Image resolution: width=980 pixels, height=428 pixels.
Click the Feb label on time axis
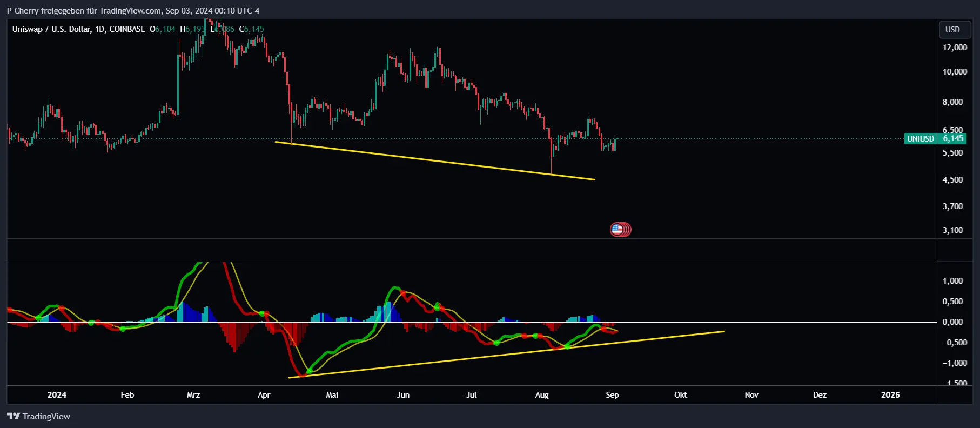127,395
